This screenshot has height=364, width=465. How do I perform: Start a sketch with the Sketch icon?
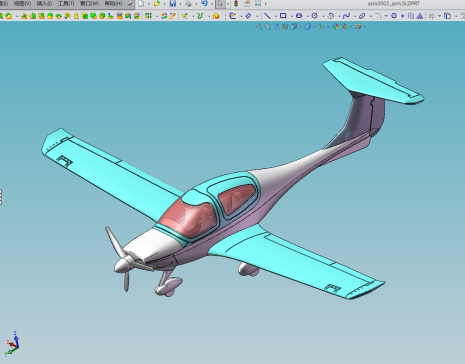tap(233, 16)
